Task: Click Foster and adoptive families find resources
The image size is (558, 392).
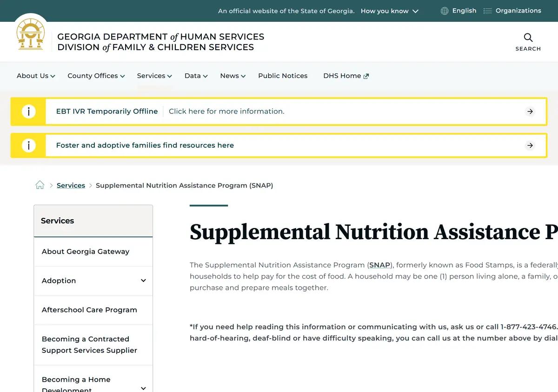Action: [145, 145]
